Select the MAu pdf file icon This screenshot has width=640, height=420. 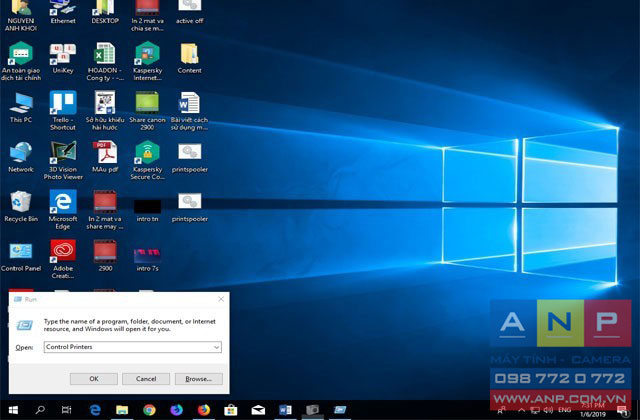pos(105,157)
